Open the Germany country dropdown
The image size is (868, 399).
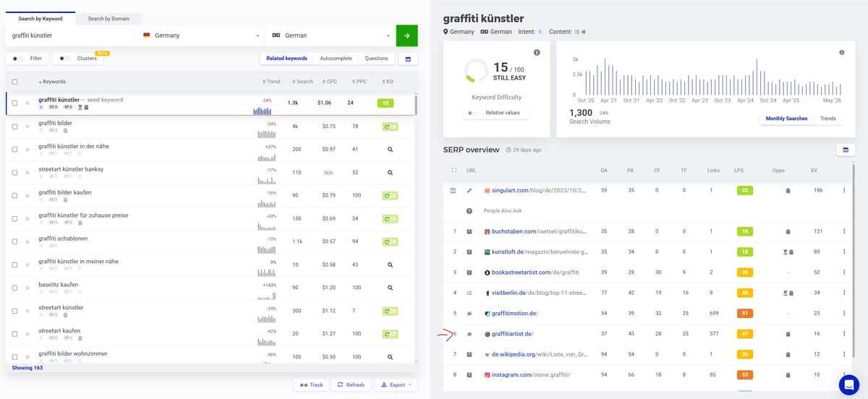pyautogui.click(x=200, y=35)
